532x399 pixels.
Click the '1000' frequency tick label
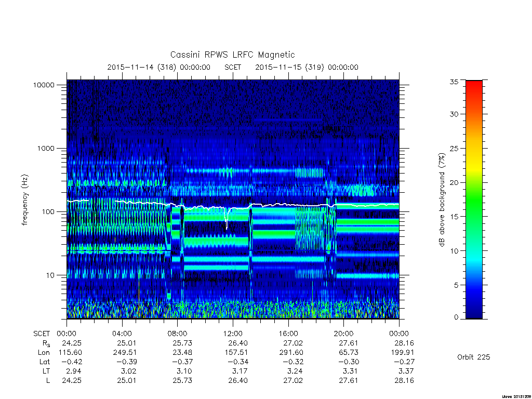[46, 148]
